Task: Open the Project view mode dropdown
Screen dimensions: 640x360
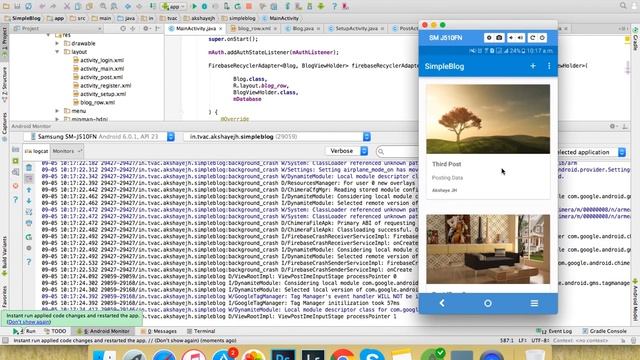Action: pos(58,29)
